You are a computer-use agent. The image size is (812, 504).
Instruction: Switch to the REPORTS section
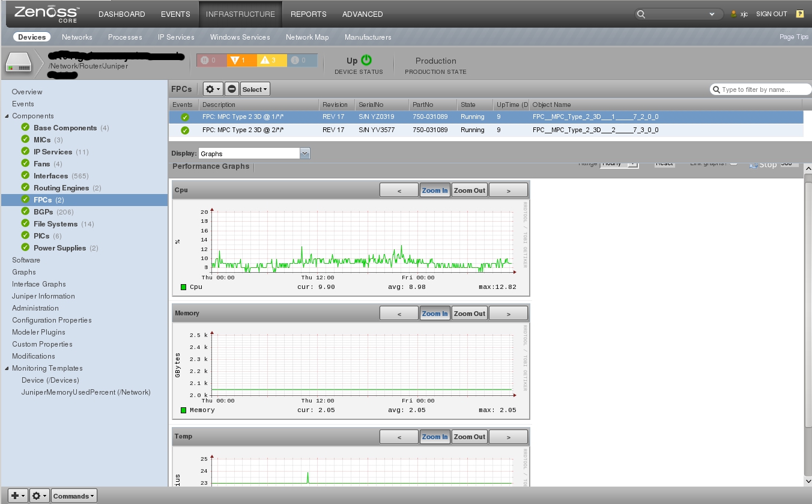point(308,14)
